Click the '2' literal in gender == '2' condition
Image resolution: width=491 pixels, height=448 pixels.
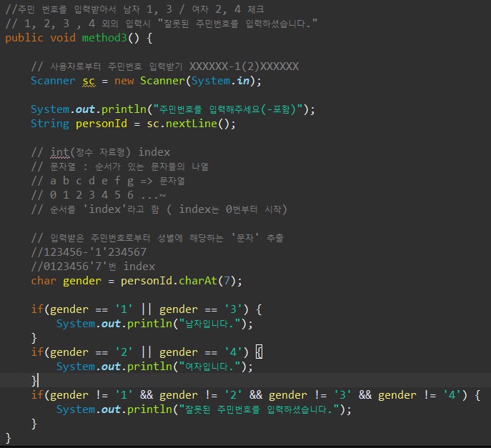click(124, 352)
